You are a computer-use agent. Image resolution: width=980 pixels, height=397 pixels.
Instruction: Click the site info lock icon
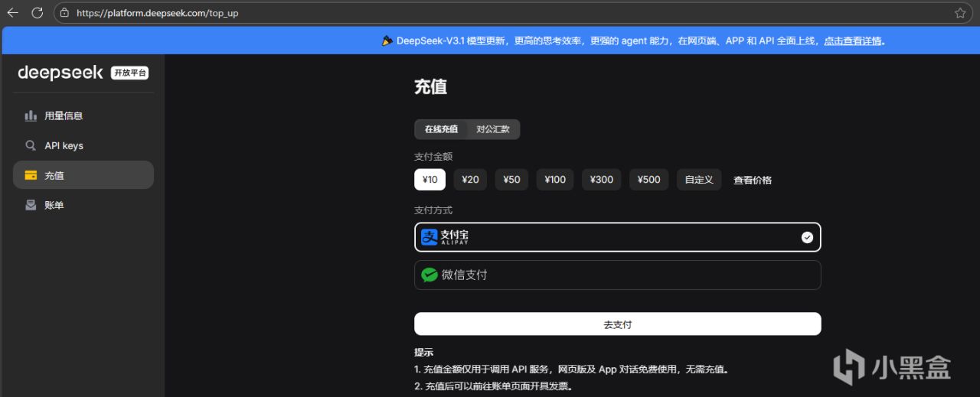tap(64, 13)
